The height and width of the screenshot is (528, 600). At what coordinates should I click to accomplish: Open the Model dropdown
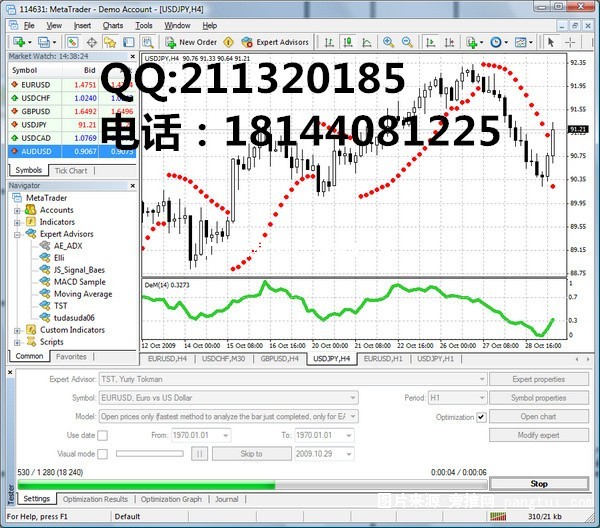click(353, 416)
